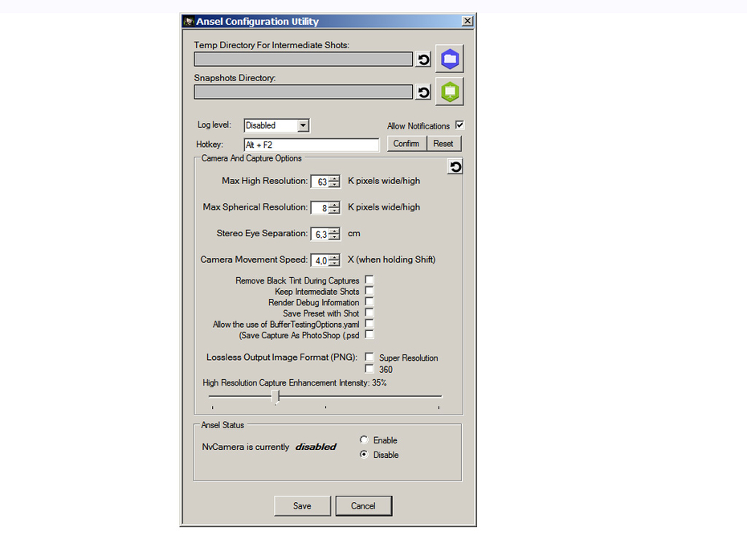747x560 pixels.
Task: Click Reset next to the hotkey field
Action: 443,144
